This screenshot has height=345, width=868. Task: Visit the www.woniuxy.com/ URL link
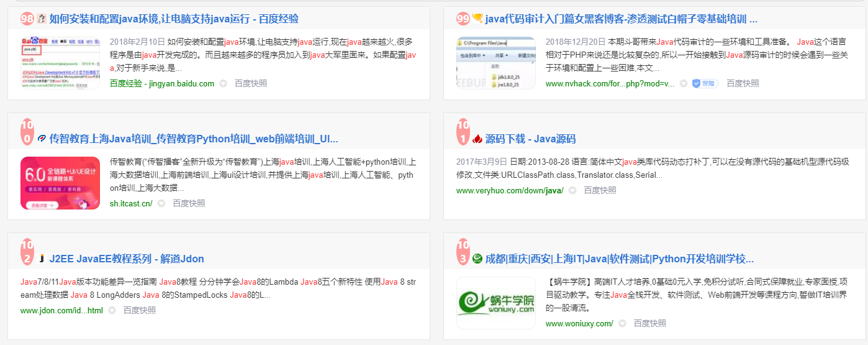coord(579,323)
